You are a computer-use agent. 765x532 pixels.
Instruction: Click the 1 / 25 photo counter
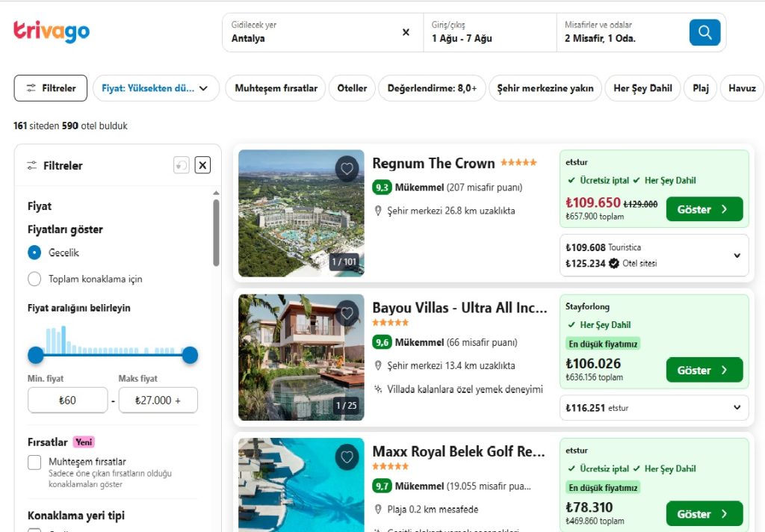347,405
